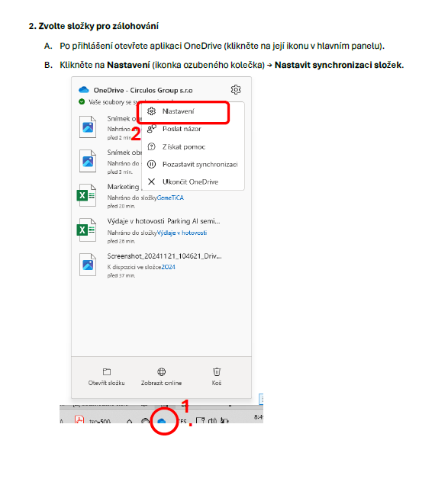
Task: Open the Marketing Excel file icon
Action: (x=86, y=195)
